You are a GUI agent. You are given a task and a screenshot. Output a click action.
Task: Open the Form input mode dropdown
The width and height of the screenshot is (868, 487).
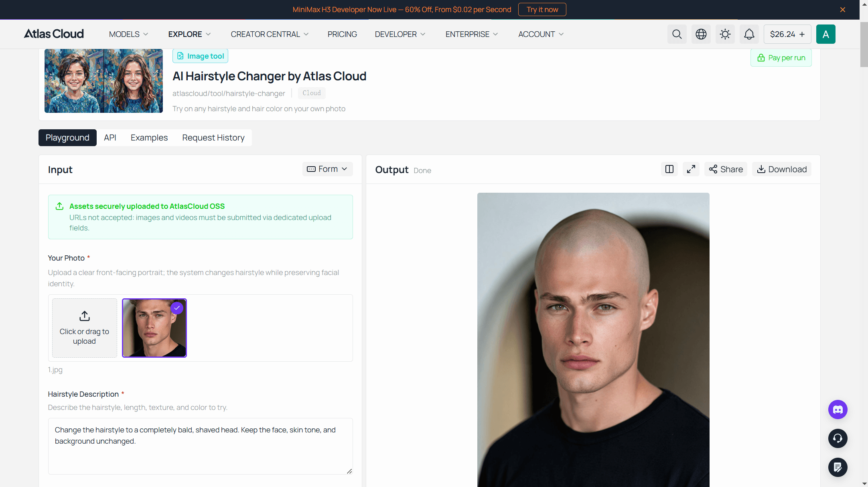tap(327, 169)
